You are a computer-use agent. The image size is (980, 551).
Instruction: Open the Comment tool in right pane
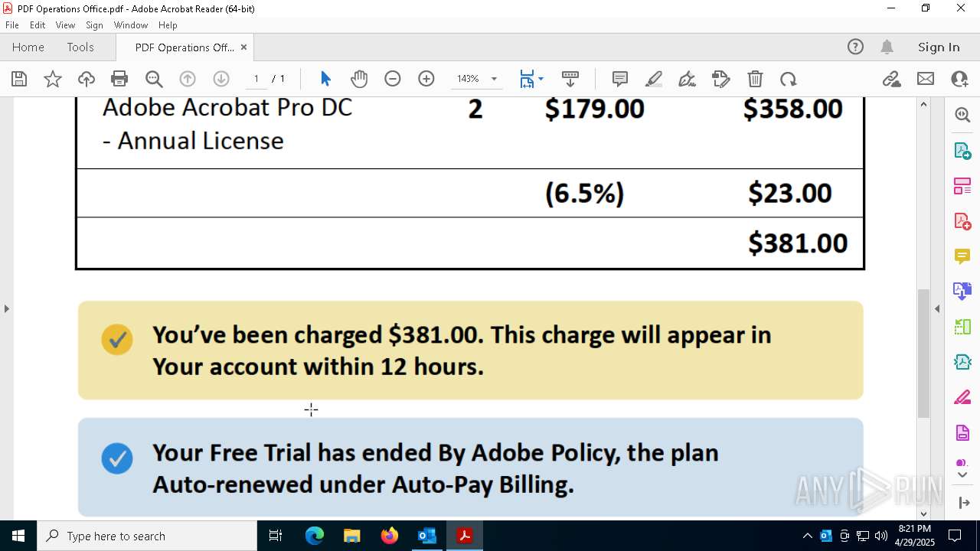point(962,256)
